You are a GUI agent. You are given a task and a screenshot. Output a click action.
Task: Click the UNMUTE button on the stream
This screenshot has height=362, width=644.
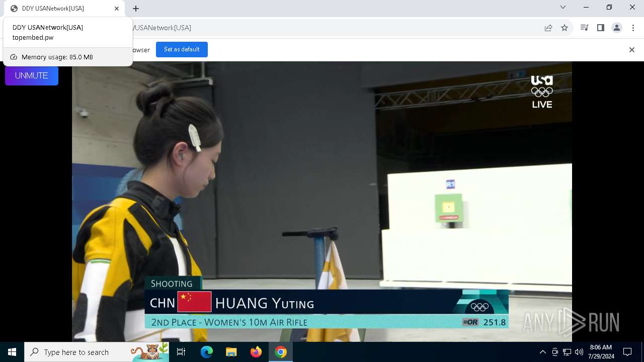tap(32, 75)
